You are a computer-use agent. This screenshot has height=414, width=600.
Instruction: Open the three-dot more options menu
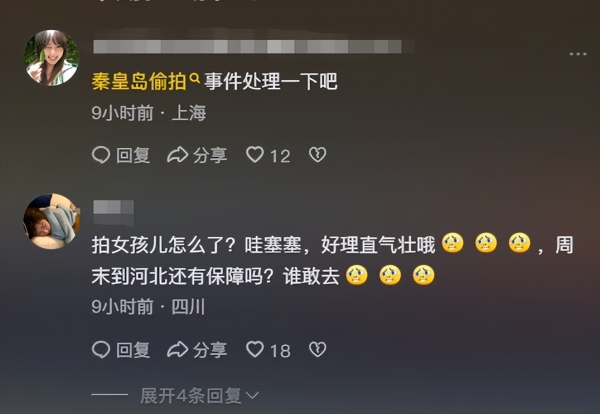[x=578, y=54]
